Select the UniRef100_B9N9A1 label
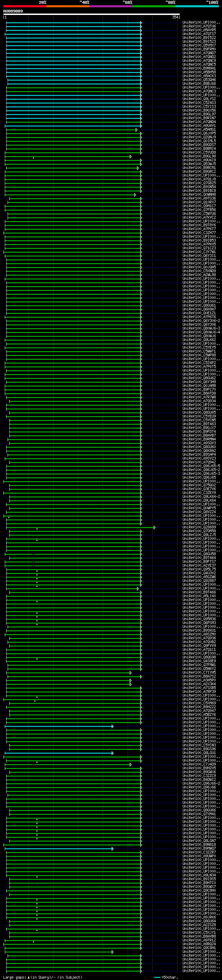222x980 pixels. [199, 68]
